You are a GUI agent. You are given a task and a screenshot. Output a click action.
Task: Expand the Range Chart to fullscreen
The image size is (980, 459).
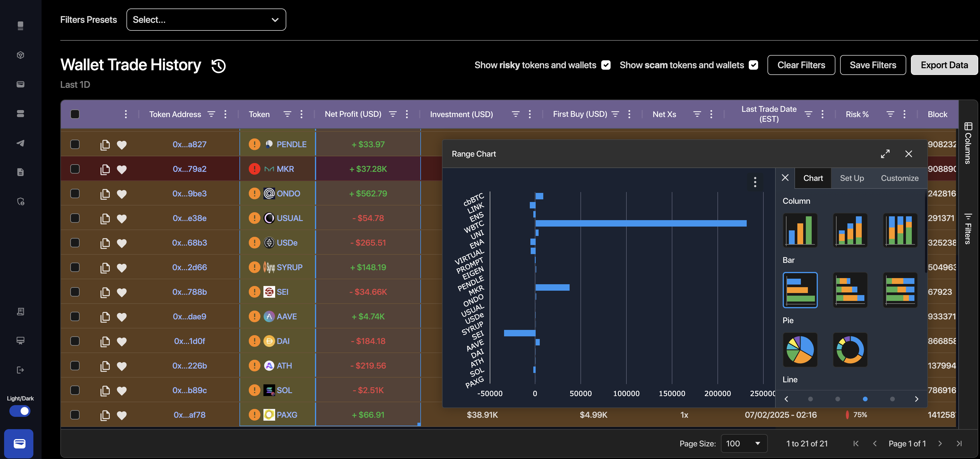pos(885,154)
